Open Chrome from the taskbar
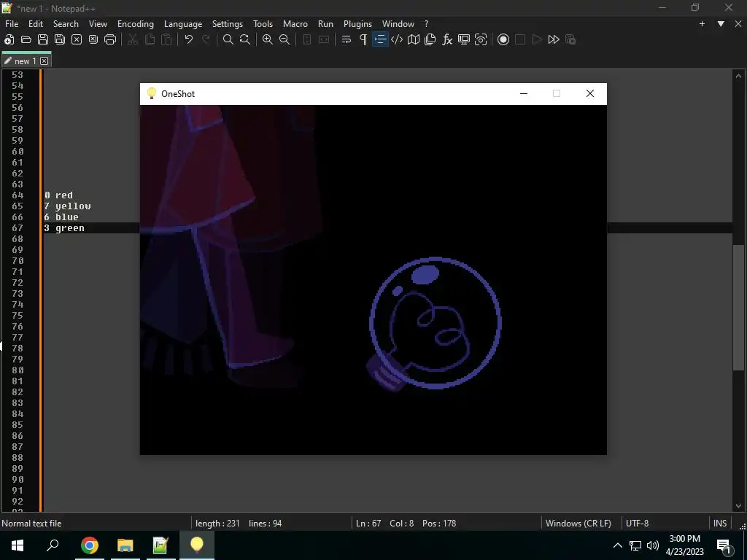 tap(90, 545)
